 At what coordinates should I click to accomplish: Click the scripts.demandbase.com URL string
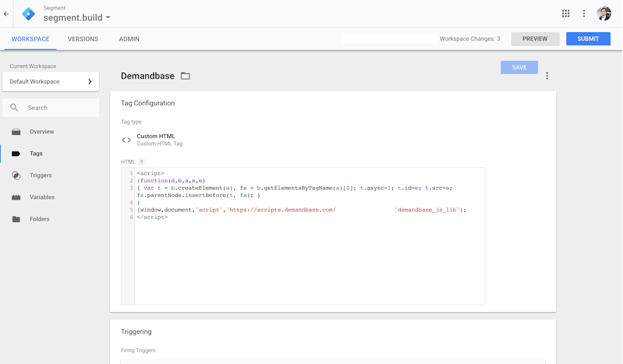tap(282, 210)
